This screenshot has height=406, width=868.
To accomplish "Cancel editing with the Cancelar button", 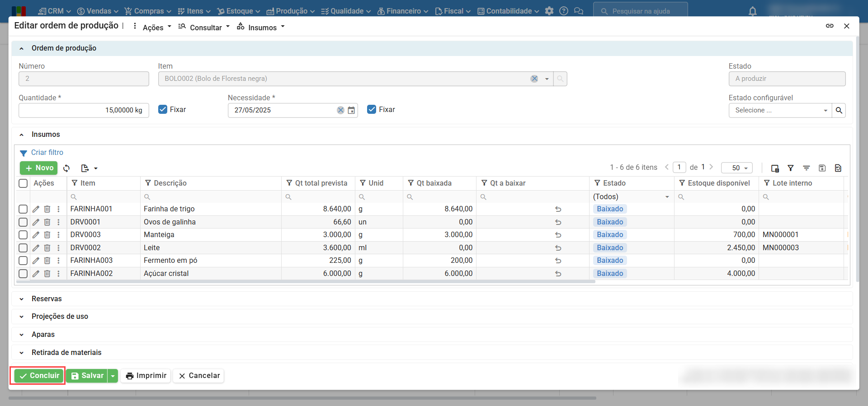I will click(x=199, y=376).
